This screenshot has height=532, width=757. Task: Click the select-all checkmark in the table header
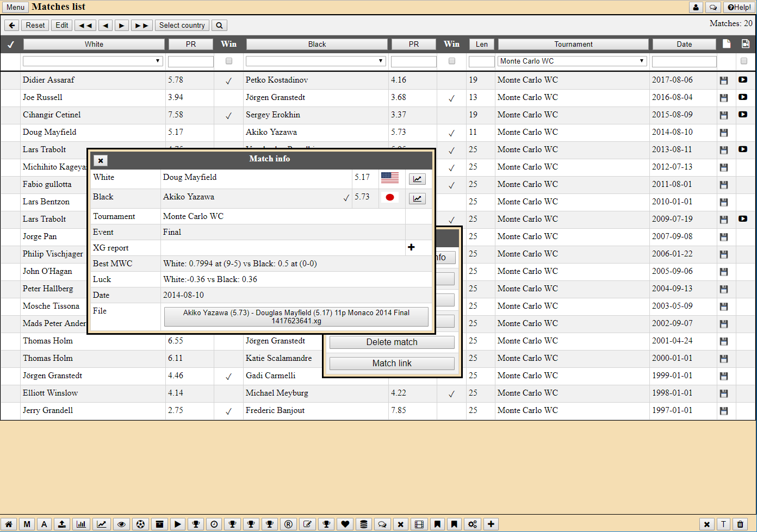tap(11, 45)
